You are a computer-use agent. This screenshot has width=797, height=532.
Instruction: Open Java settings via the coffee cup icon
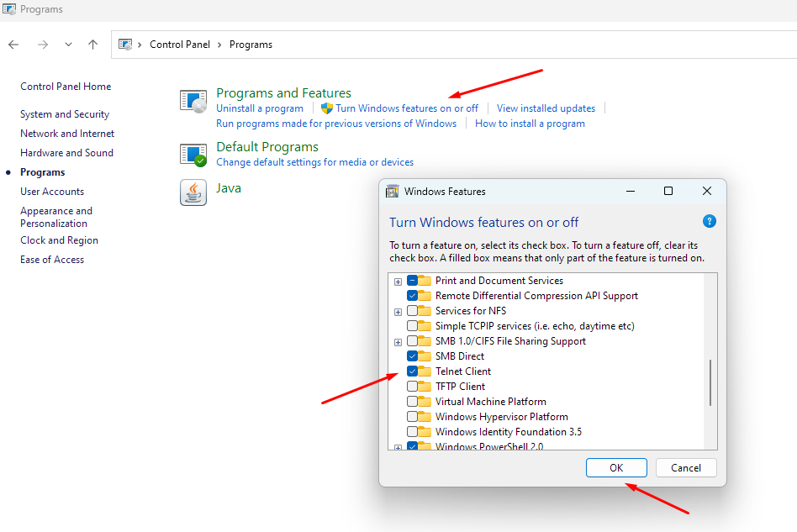click(x=193, y=192)
